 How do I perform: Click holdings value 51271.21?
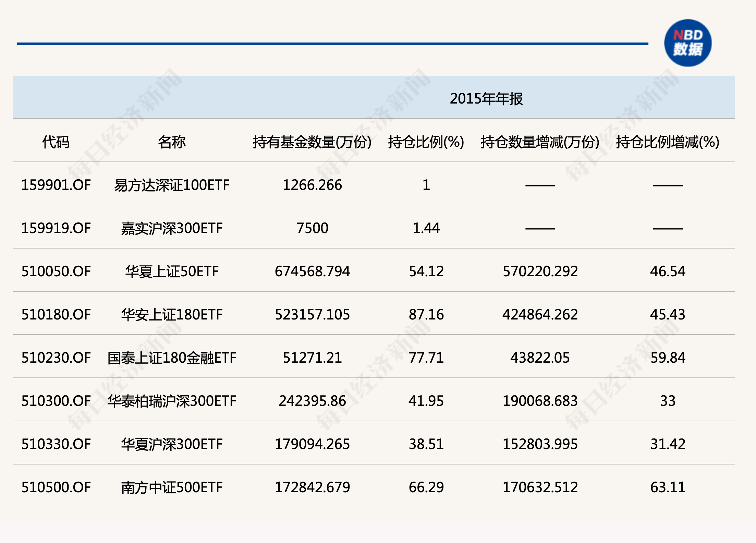click(x=312, y=358)
